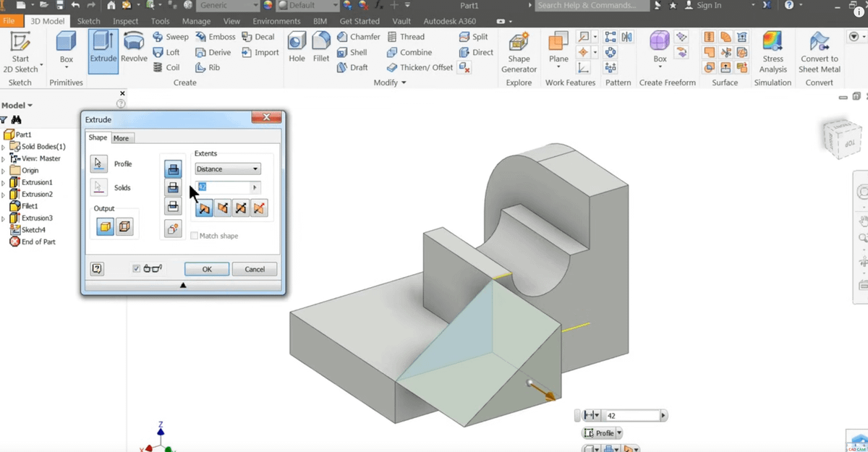Expand the Extrusion1 feature node
Image resolution: width=868 pixels, height=452 pixels.
(4, 182)
